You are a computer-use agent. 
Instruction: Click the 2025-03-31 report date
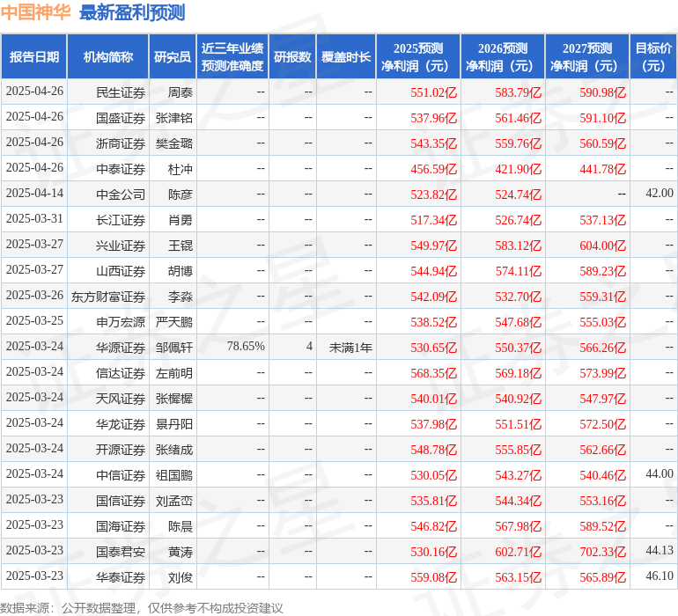tap(34, 219)
